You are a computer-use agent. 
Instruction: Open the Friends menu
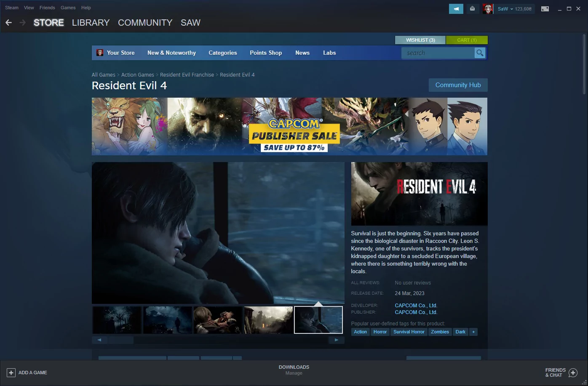(x=47, y=8)
